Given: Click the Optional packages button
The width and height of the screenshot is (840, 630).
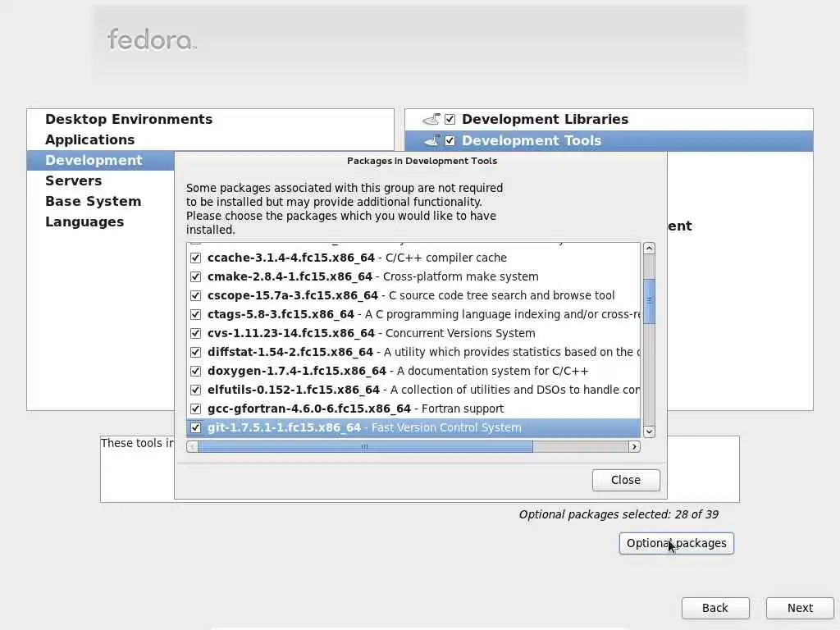Looking at the screenshot, I should coord(676,543).
